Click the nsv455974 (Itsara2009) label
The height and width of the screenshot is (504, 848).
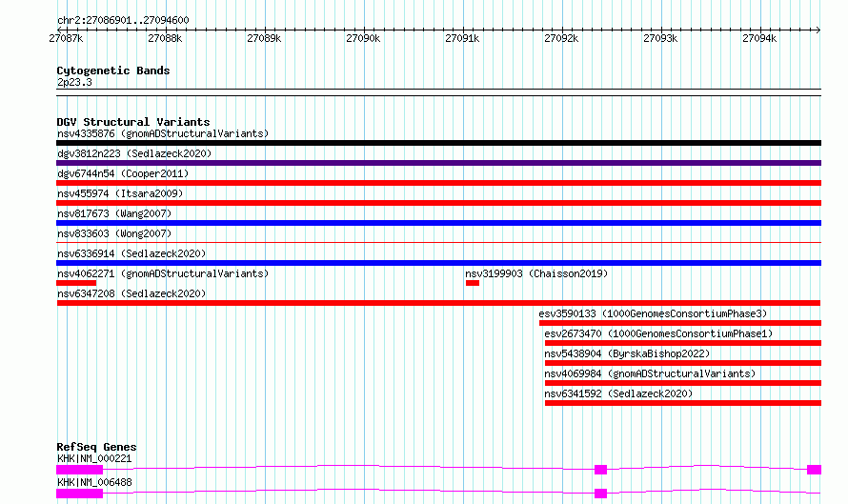[120, 193]
